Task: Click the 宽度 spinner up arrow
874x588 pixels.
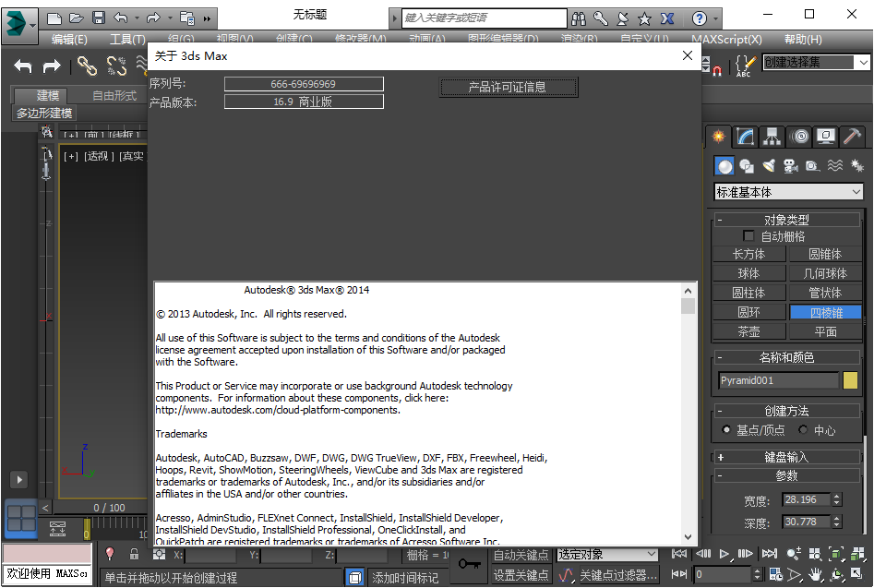Action: click(836, 496)
